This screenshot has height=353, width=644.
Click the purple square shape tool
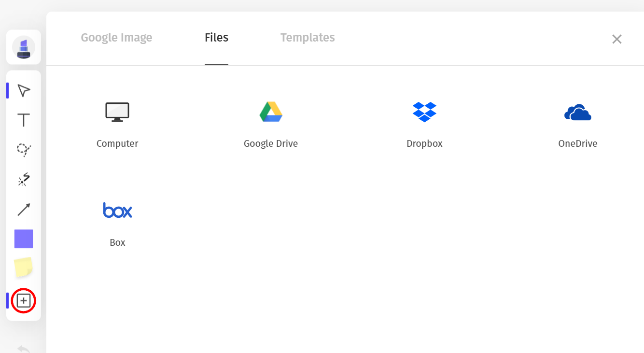[24, 239]
